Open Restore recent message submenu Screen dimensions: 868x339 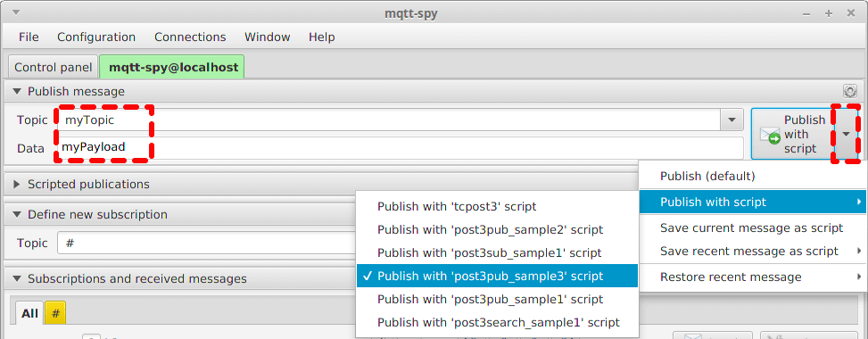click(753, 277)
